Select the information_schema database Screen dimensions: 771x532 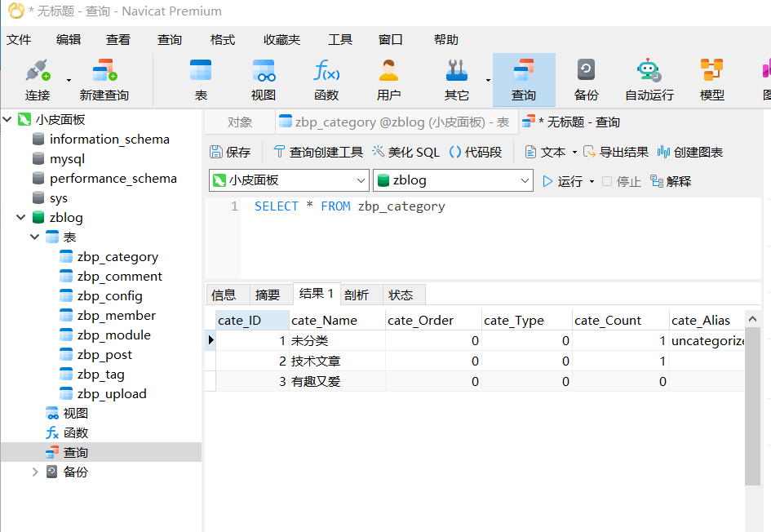click(109, 140)
